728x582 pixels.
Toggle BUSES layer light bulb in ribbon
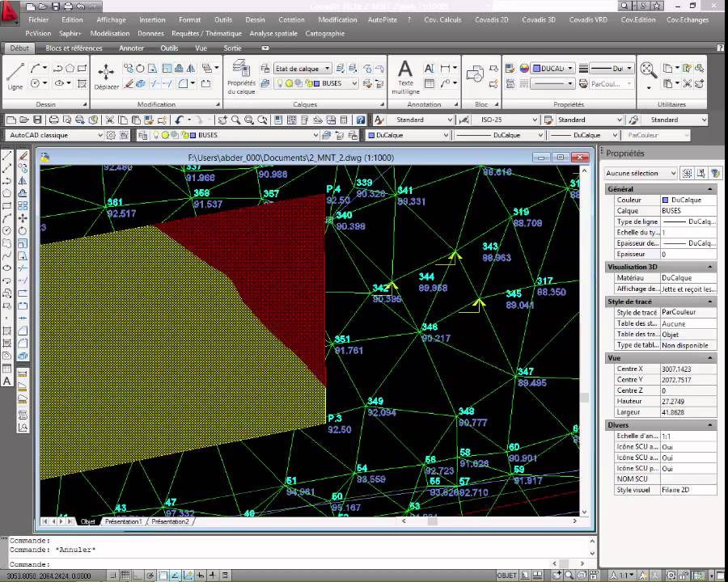(x=280, y=83)
